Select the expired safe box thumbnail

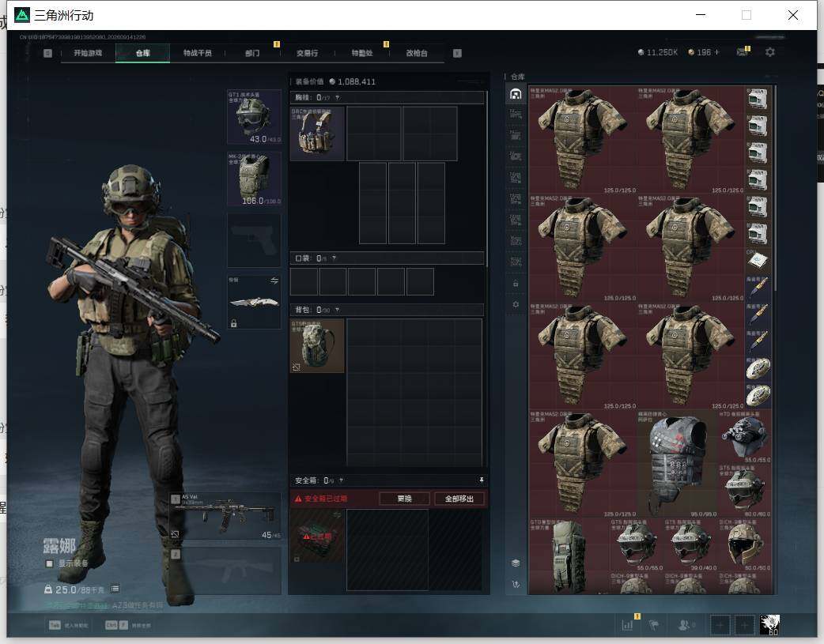[x=317, y=537]
